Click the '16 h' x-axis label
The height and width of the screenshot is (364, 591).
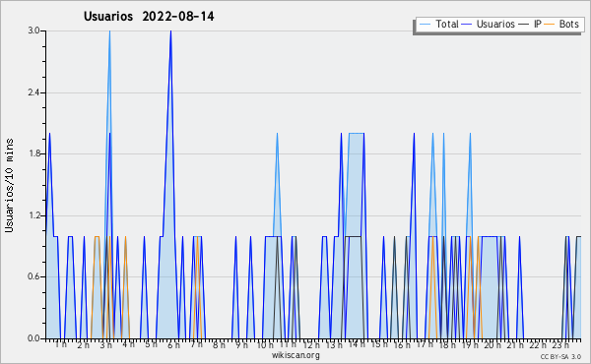tap(402, 344)
